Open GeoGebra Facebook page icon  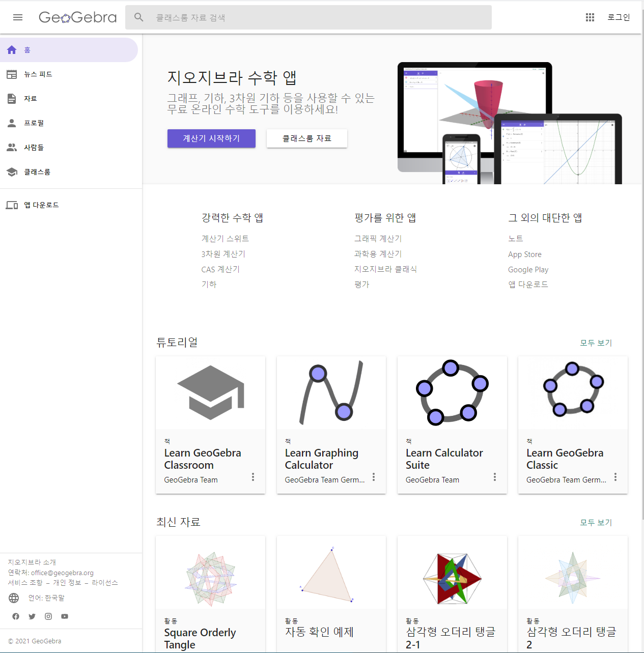(x=16, y=616)
